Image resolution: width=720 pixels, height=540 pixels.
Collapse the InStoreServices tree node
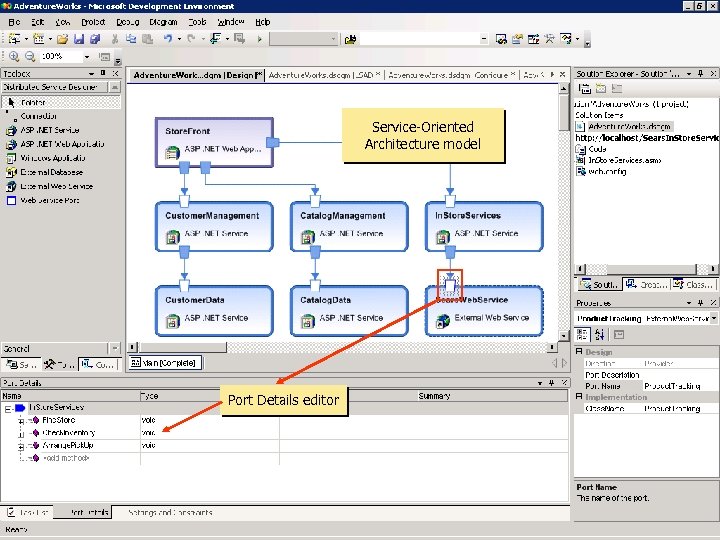click(x=8, y=408)
